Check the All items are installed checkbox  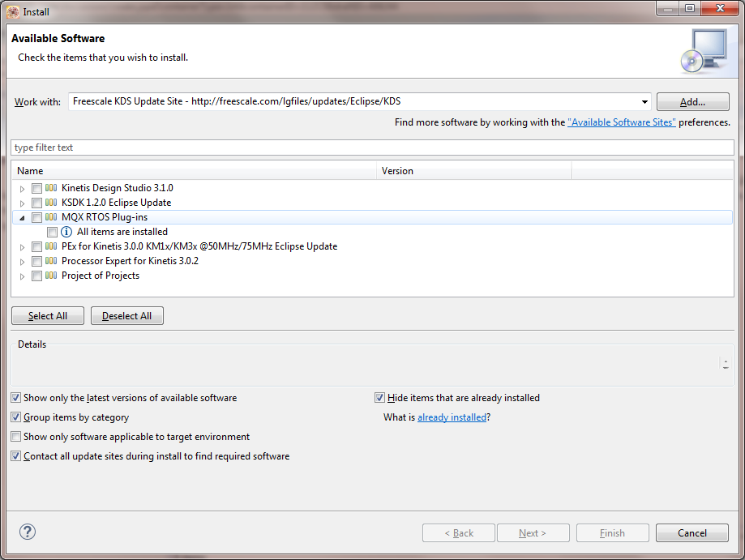click(x=52, y=233)
